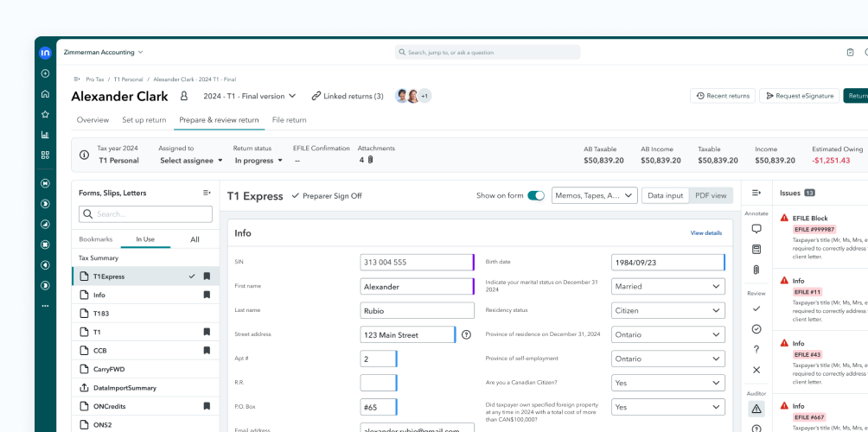The width and height of the screenshot is (868, 432).
Task: Open the Select assignee dropdown
Action: 191,161
